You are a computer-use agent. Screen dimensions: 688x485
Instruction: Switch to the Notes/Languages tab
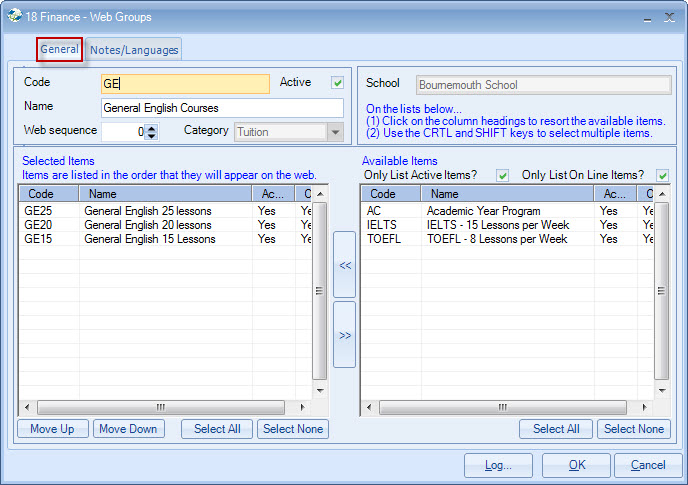coord(134,50)
